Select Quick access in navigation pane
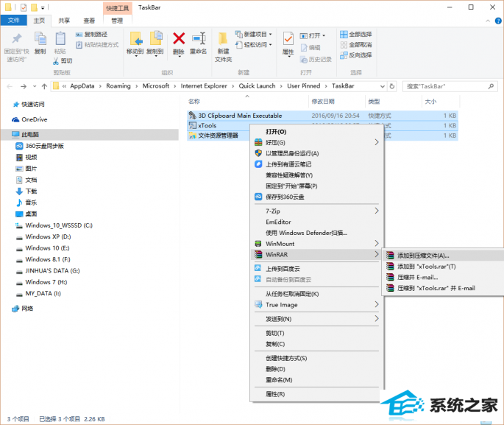This screenshot has height=425, width=504. 28,105
